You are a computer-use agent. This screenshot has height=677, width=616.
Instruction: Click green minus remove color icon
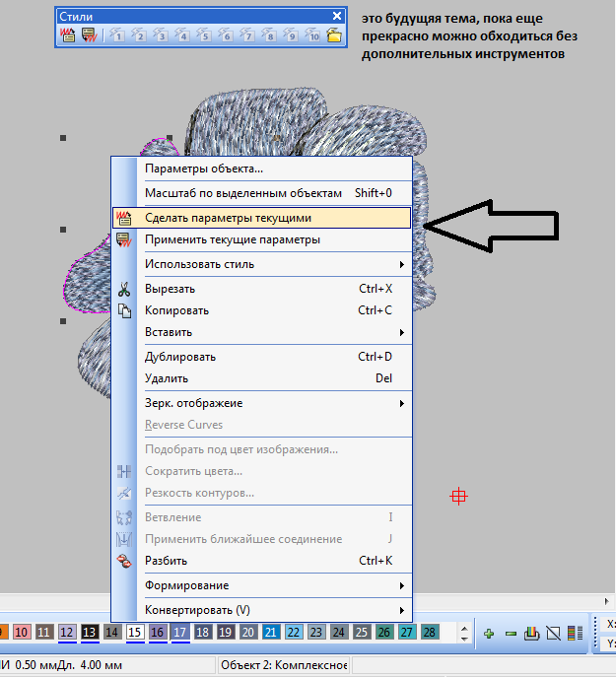[x=511, y=634]
